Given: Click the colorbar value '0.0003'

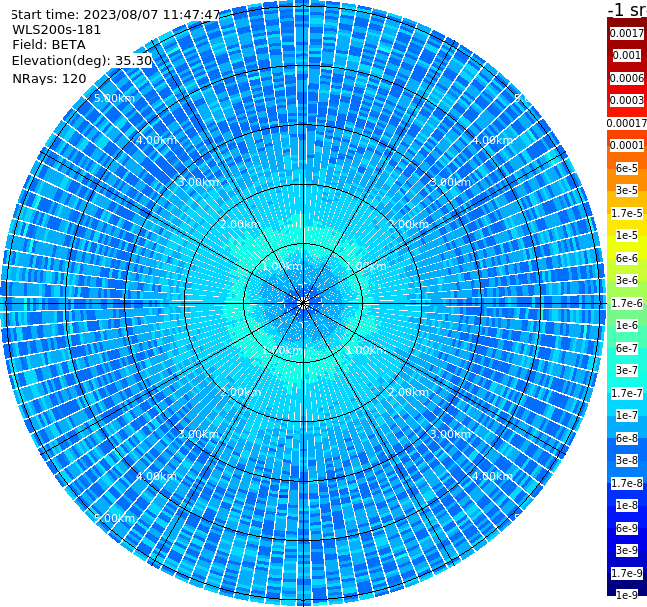Looking at the screenshot, I should tap(627, 100).
